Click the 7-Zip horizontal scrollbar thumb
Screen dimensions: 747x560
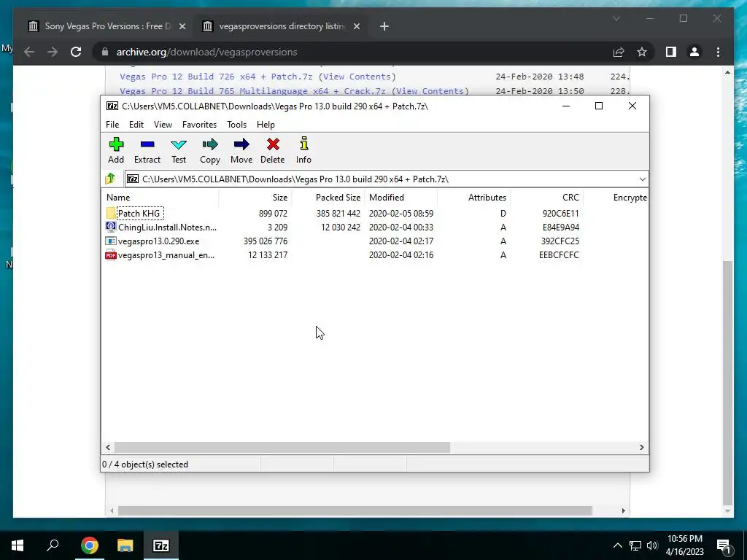282,447
